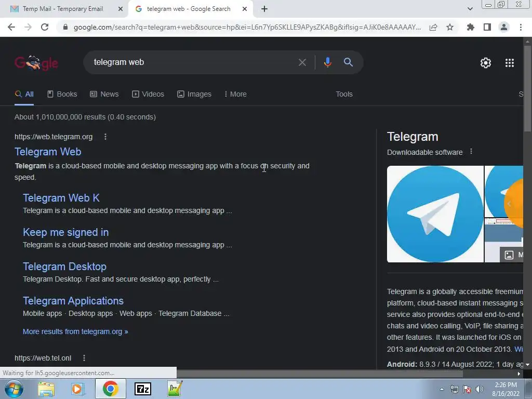532x399 pixels.
Task: Switch to Images results
Action: (194, 94)
